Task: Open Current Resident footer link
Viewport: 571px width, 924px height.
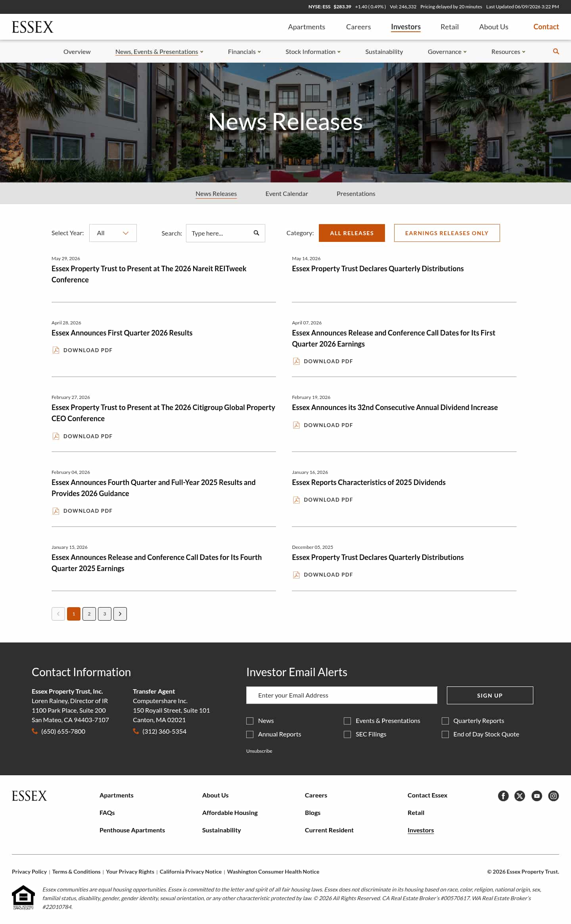Action: pyautogui.click(x=329, y=830)
